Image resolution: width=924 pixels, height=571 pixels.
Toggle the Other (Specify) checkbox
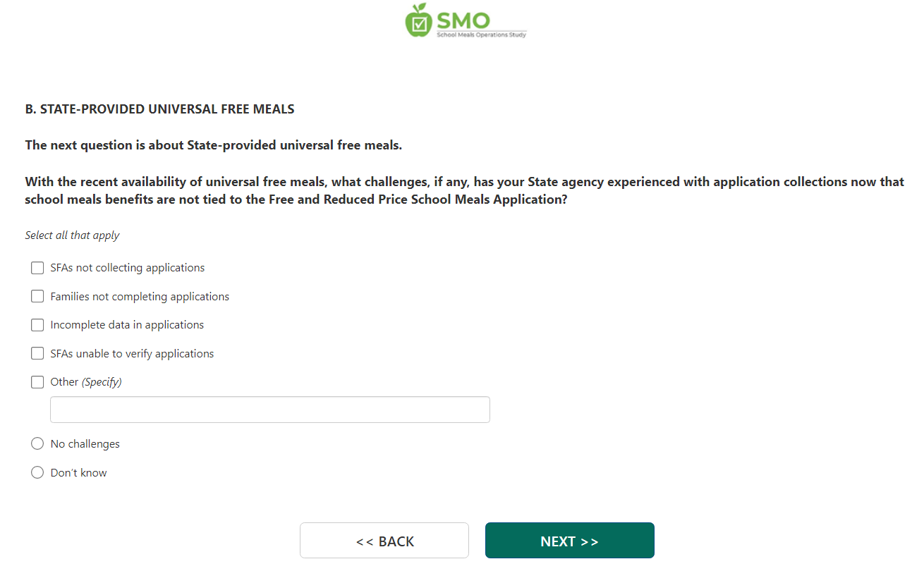click(37, 382)
